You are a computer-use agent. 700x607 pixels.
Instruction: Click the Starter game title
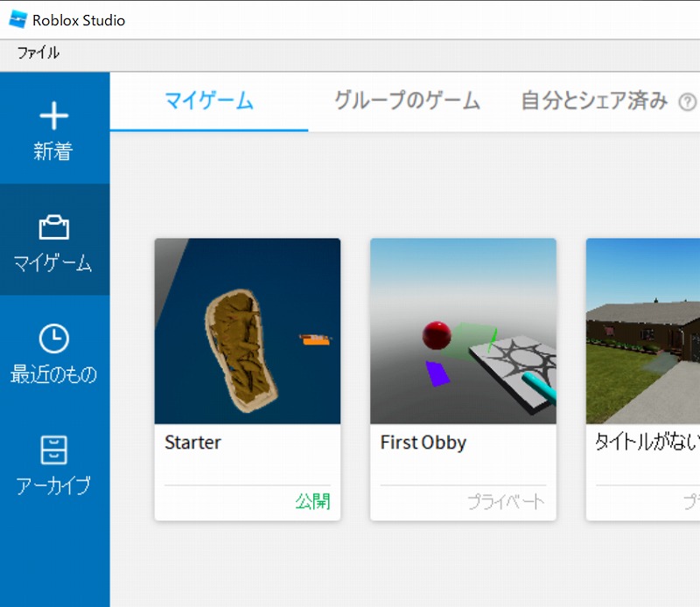tap(192, 443)
